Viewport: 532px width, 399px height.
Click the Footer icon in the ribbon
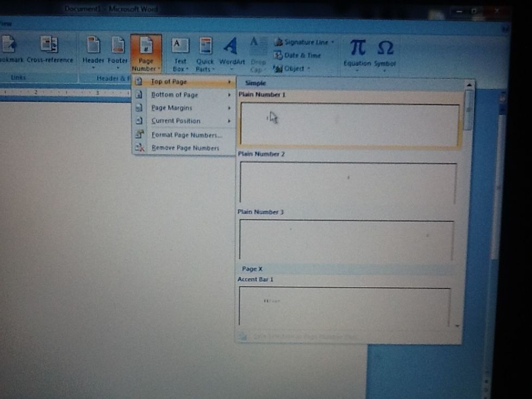coord(117,46)
